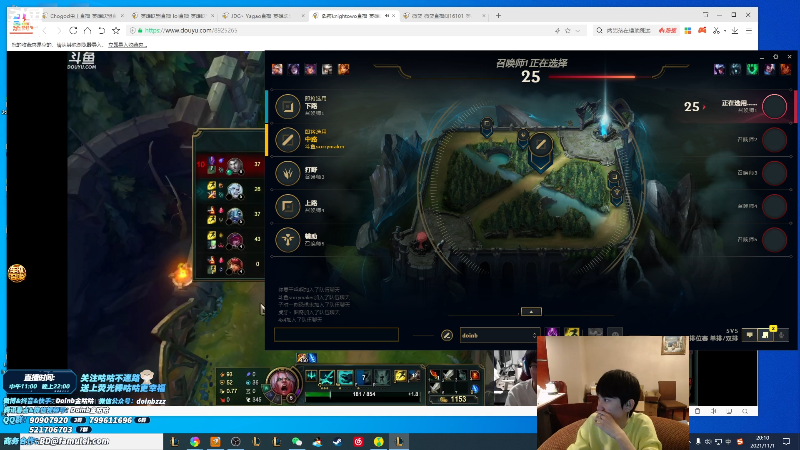Click the champion select chat input box
This screenshot has width=800, height=450.
336,334
